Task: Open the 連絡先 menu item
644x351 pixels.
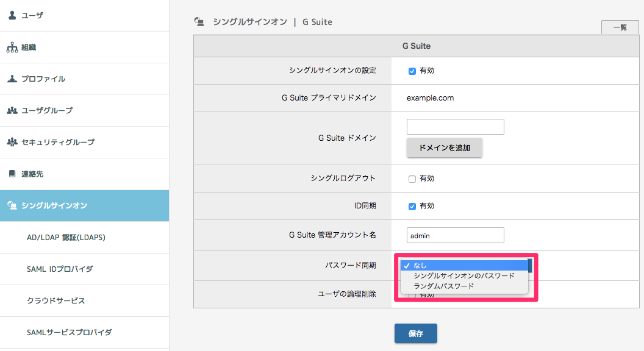Action: click(84, 174)
